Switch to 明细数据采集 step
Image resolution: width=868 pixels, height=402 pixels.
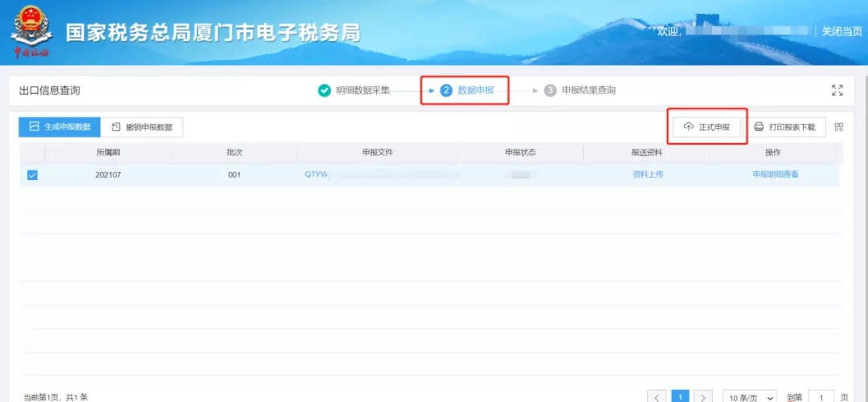point(362,91)
